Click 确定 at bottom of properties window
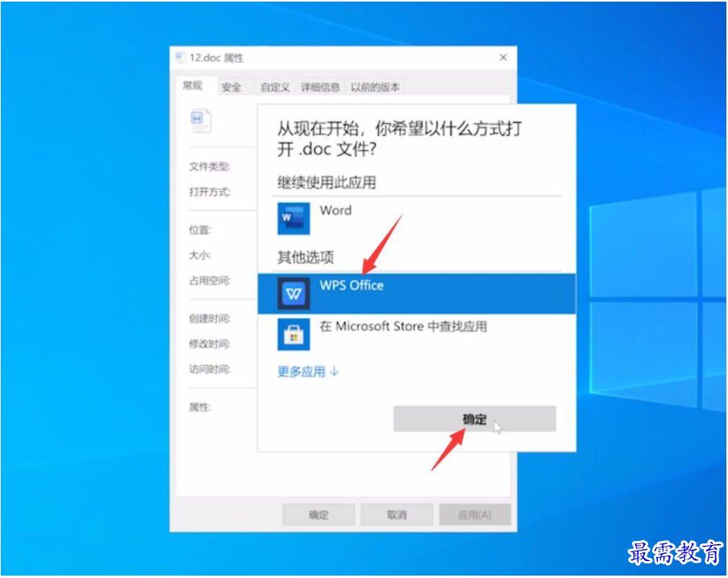 318,515
